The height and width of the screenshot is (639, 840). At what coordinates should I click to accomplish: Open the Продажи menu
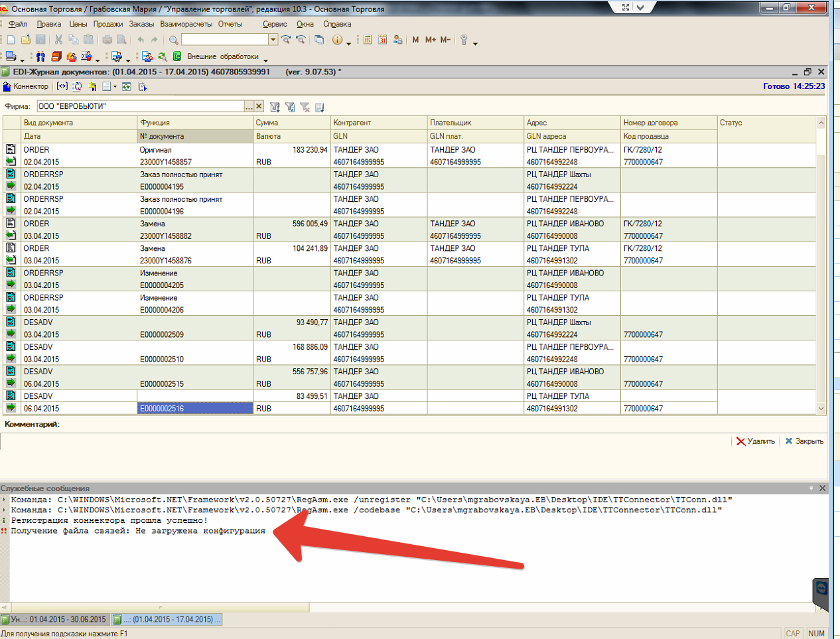pyautogui.click(x=107, y=24)
